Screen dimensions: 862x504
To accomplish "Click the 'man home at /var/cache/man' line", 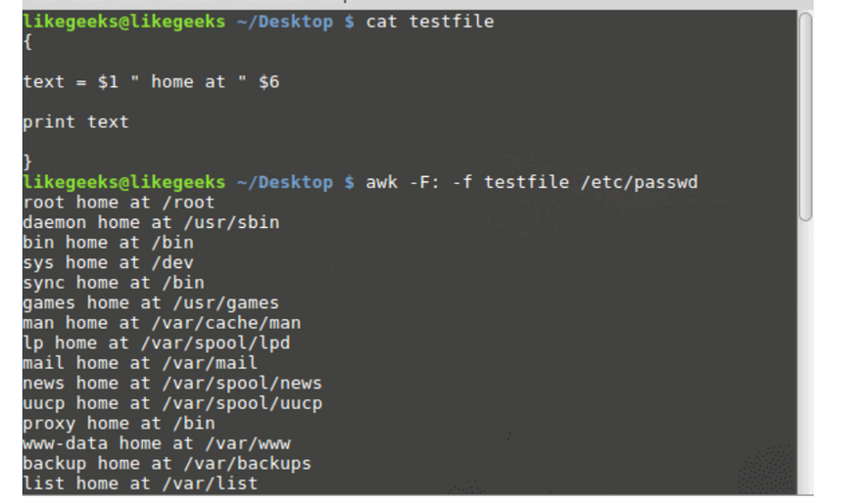I will point(161,323).
